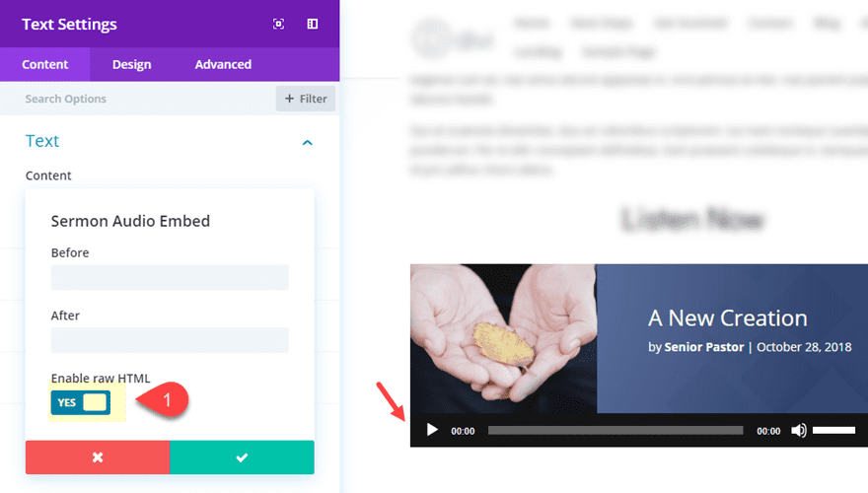Confirm with the green checkmark button

click(x=242, y=458)
